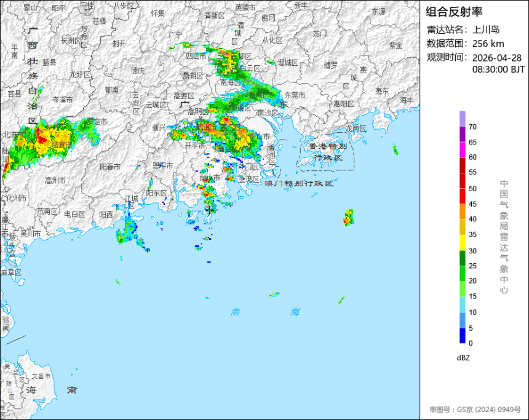The image size is (529, 420).
Task: Click the data range value '256 km'
Action: [488, 44]
